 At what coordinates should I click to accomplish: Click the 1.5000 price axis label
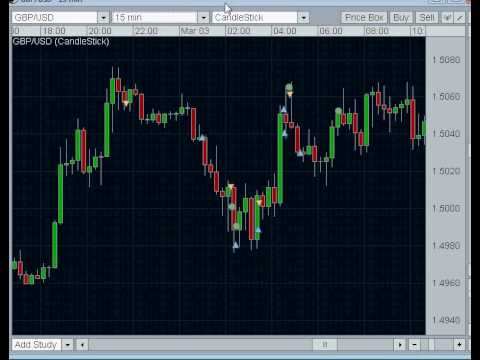pos(446,208)
